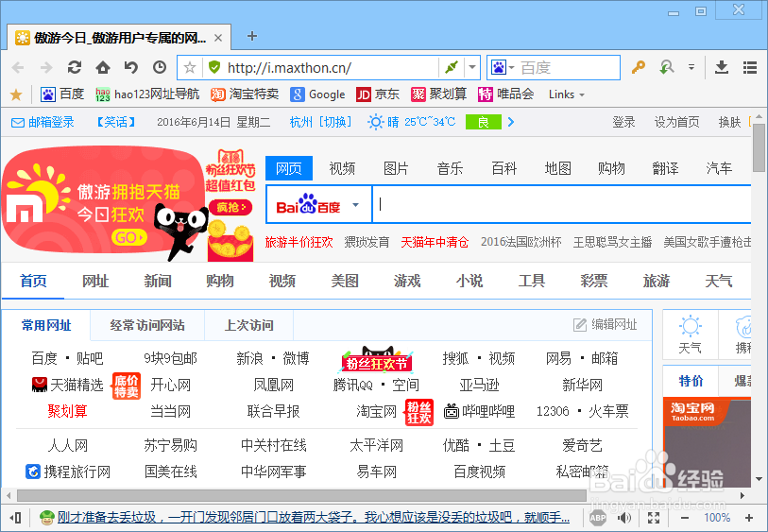Expand the toolbar extensions dropdown arrow

(x=691, y=68)
